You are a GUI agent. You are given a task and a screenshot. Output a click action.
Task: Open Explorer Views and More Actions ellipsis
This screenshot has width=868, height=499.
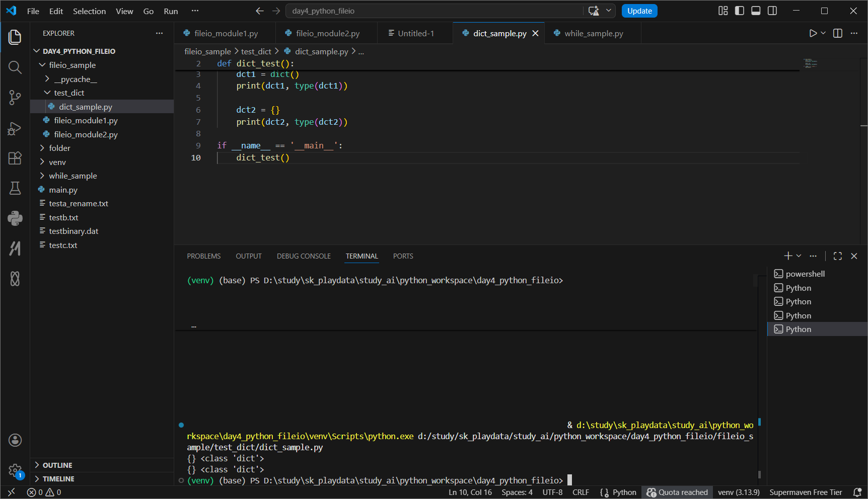pos(159,33)
